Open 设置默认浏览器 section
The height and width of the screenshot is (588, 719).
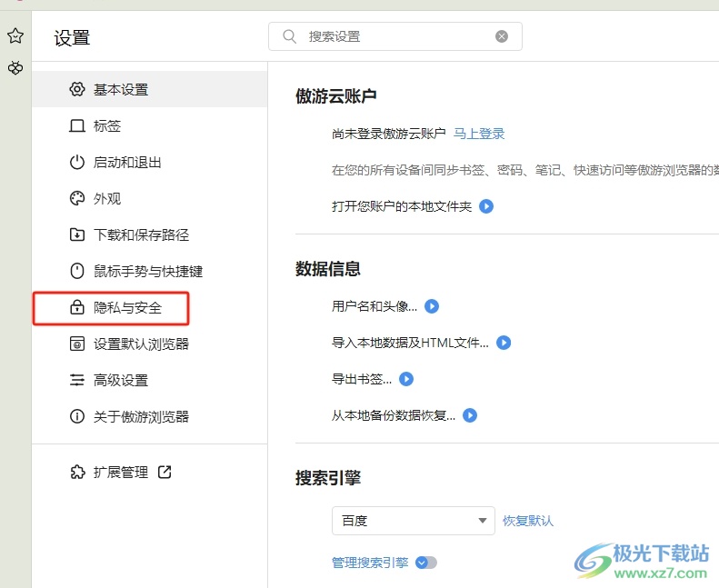[x=149, y=344]
